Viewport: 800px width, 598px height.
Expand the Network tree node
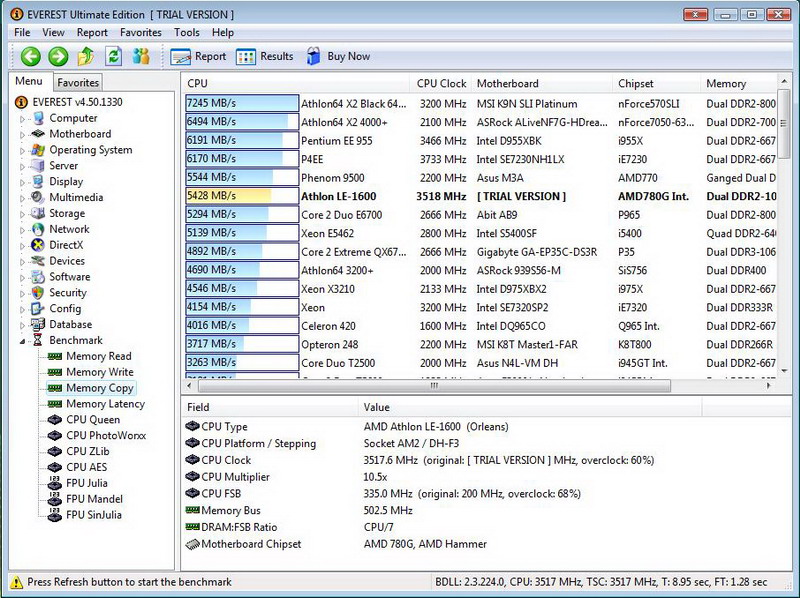pyautogui.click(x=22, y=230)
